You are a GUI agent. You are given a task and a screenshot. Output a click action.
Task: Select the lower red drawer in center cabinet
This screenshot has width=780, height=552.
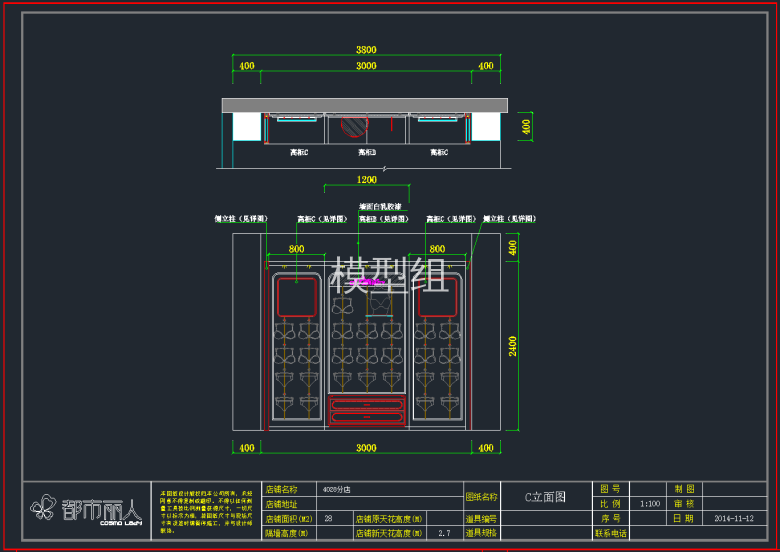tap(367, 415)
